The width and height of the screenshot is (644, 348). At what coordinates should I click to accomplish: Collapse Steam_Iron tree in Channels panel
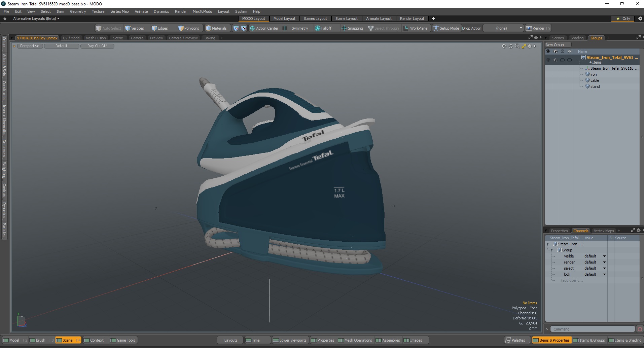point(548,244)
